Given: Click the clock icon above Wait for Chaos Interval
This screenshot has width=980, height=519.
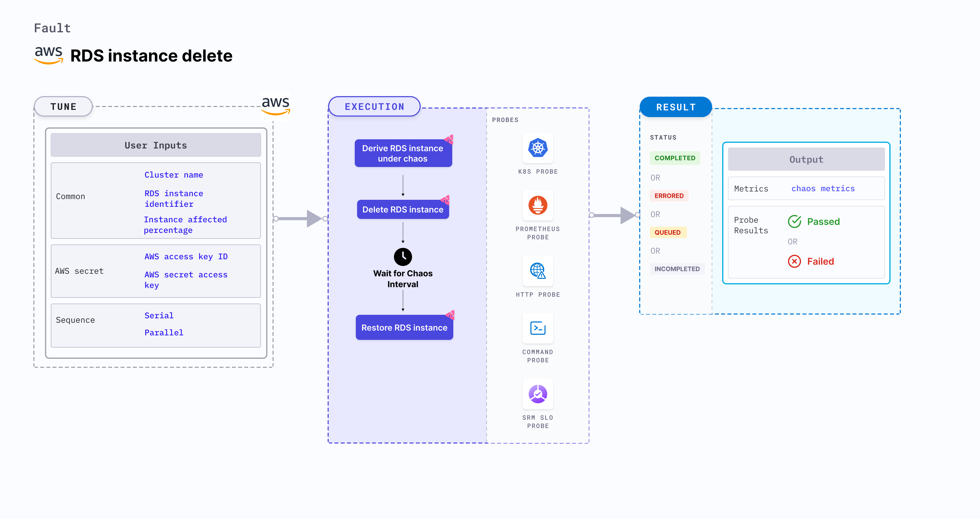Looking at the screenshot, I should 403,257.
